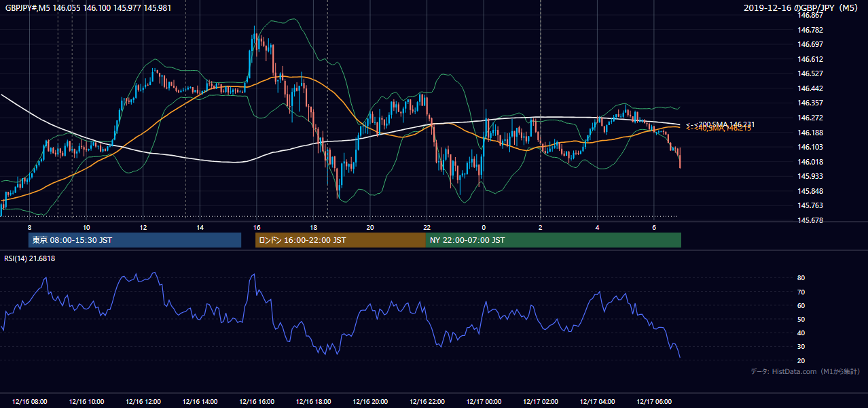
Task: Click price axis label 146.272
Action: click(811, 118)
